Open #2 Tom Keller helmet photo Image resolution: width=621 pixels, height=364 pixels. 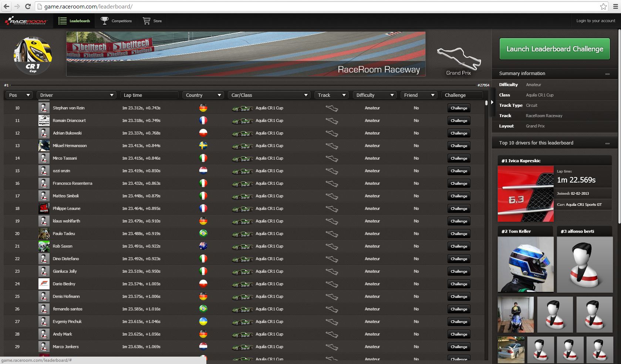526,265
